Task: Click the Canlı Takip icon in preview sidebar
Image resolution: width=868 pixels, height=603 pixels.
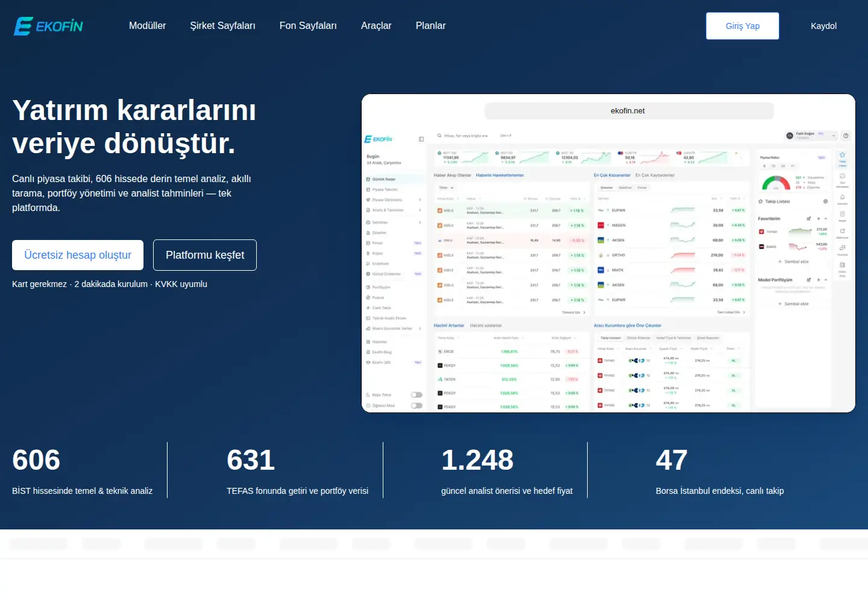Action: 368,308
